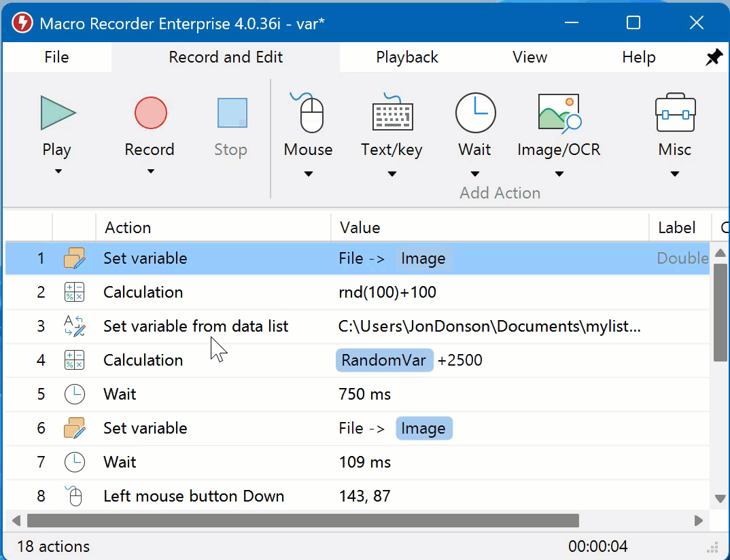
Task: Click the Mouse action icon
Action: click(x=309, y=113)
